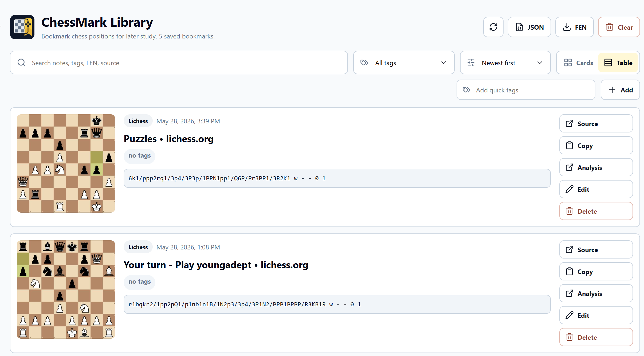Open the Newest first sort dropdown

tap(505, 63)
